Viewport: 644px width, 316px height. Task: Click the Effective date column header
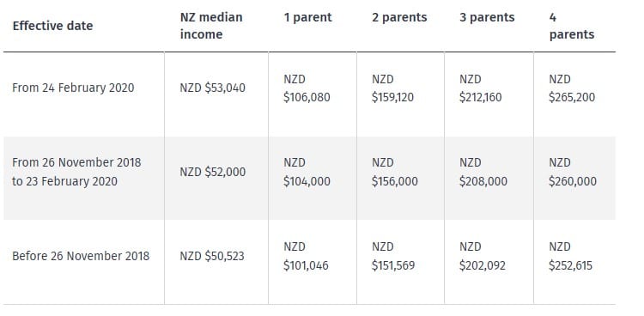(52, 26)
